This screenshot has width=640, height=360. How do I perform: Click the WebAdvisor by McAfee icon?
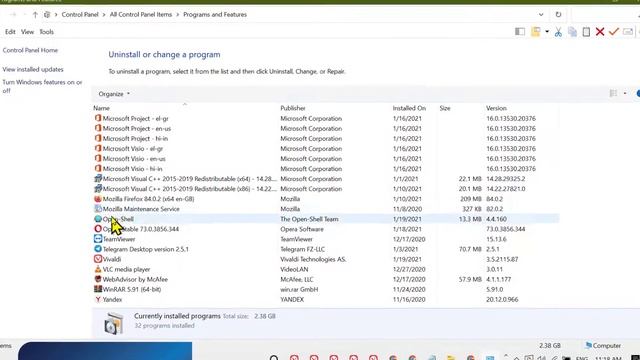(98, 279)
